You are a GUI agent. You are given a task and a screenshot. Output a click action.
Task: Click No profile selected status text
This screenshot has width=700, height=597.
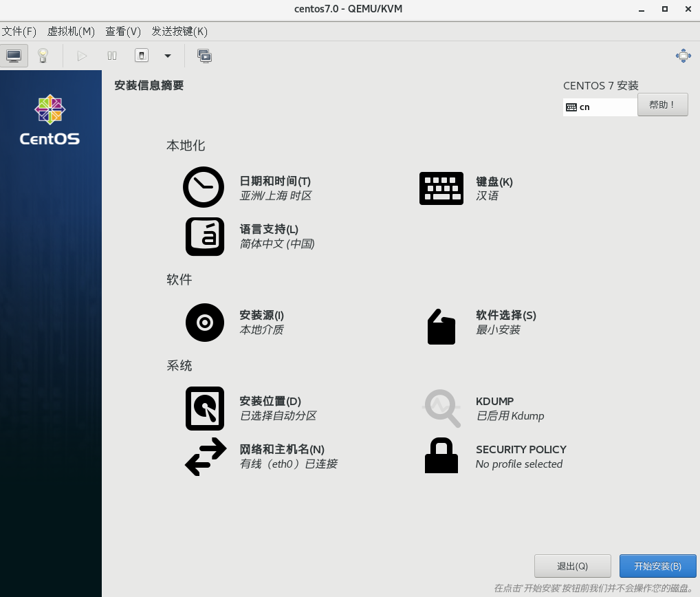(x=519, y=464)
